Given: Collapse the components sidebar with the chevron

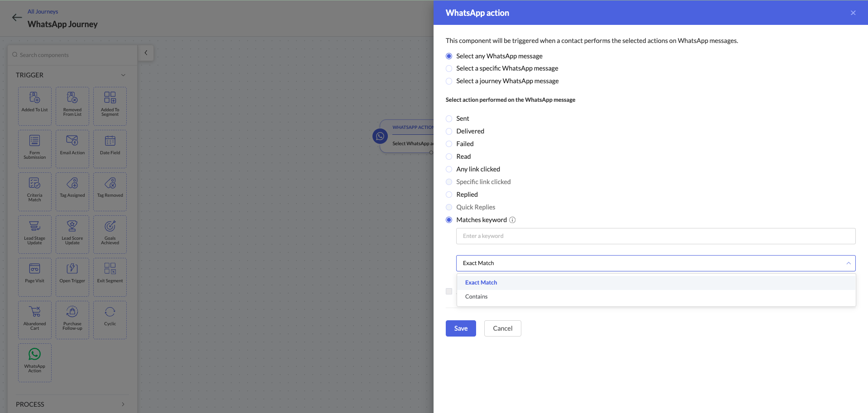Looking at the screenshot, I should coord(146,53).
